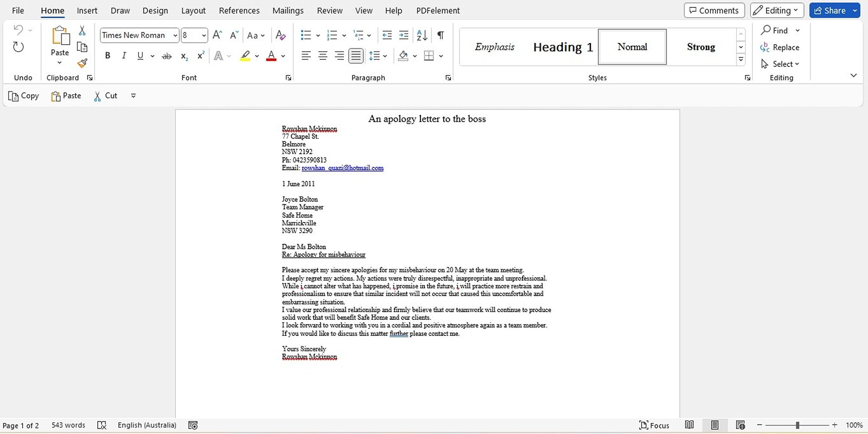Open the References ribbon tab
Screen dimensions: 868x434
pyautogui.click(x=239, y=10)
